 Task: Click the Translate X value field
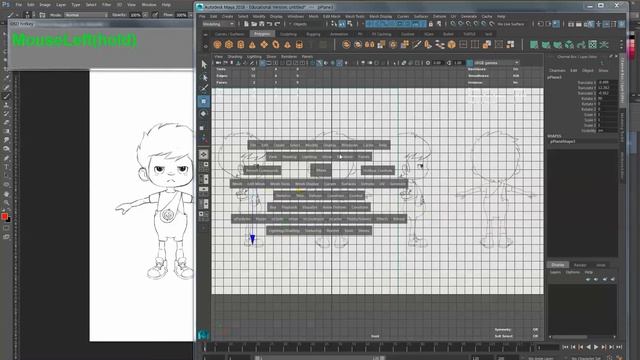pos(607,82)
